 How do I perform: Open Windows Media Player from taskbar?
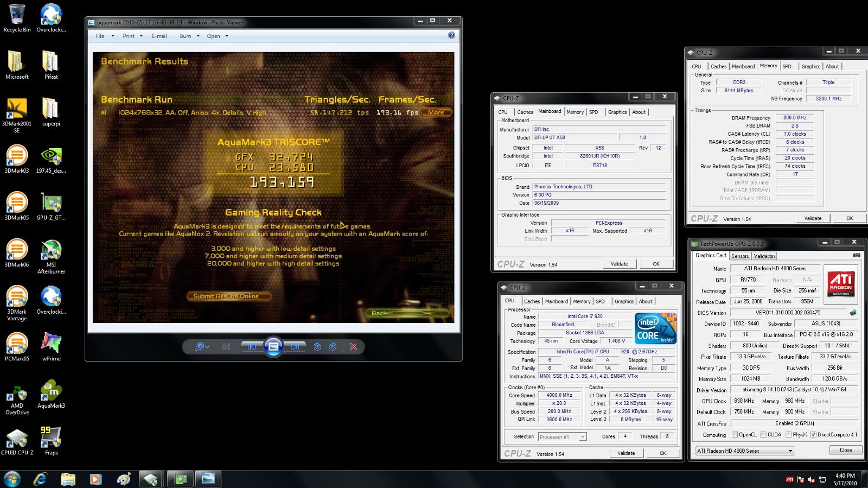(95, 479)
